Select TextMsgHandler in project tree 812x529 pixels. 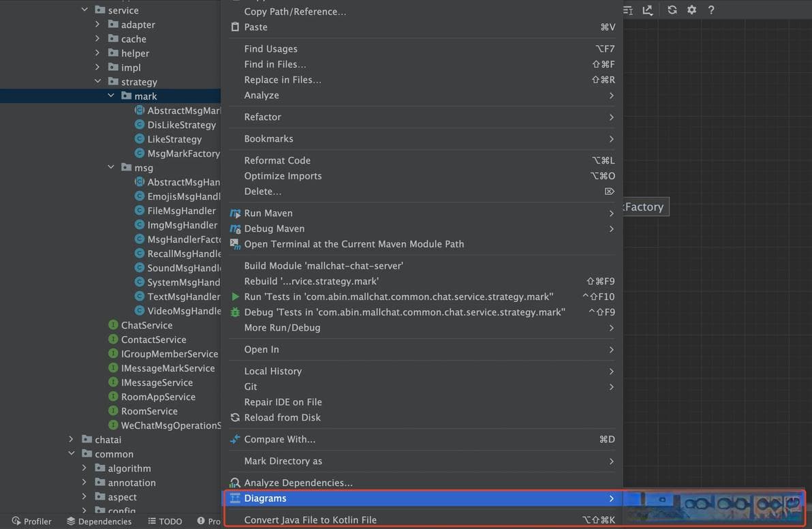pyautogui.click(x=183, y=297)
